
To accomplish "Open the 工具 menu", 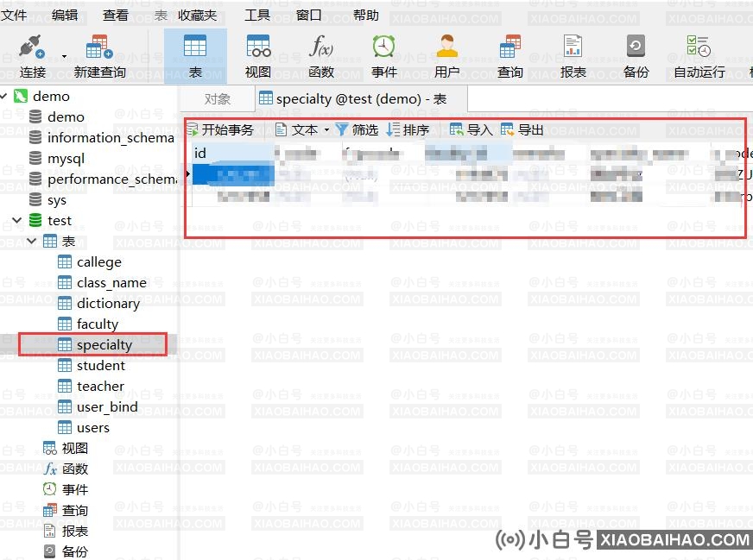I will click(x=257, y=15).
